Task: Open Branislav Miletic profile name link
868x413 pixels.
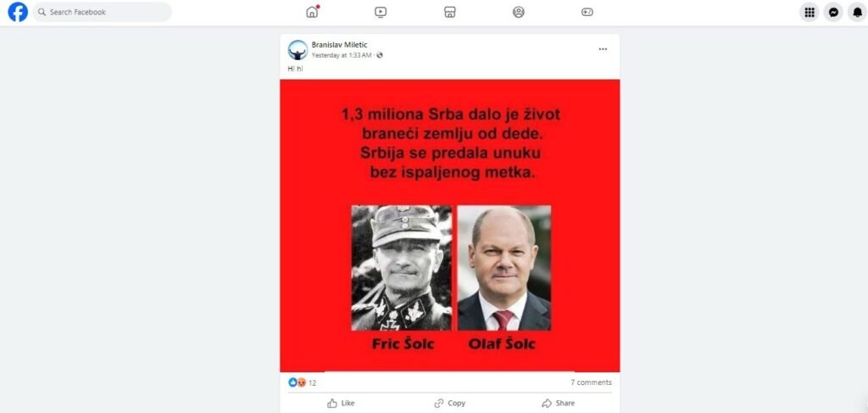Action: coord(339,45)
